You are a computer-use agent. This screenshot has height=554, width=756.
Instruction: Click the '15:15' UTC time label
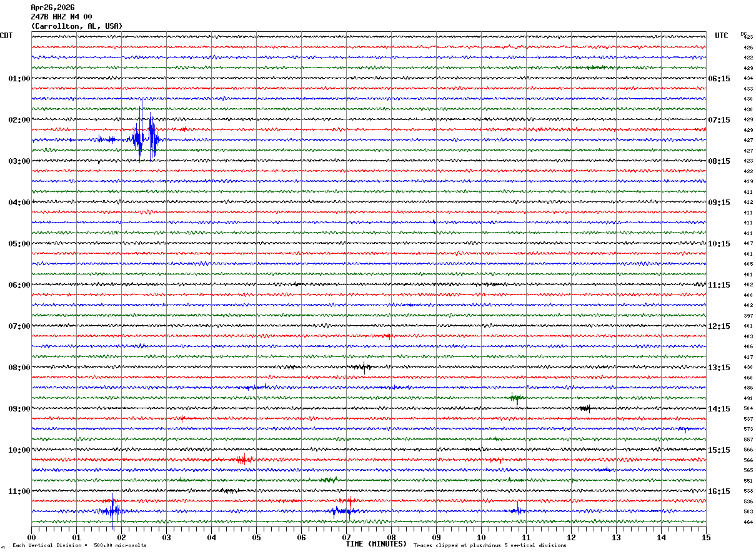719,450
